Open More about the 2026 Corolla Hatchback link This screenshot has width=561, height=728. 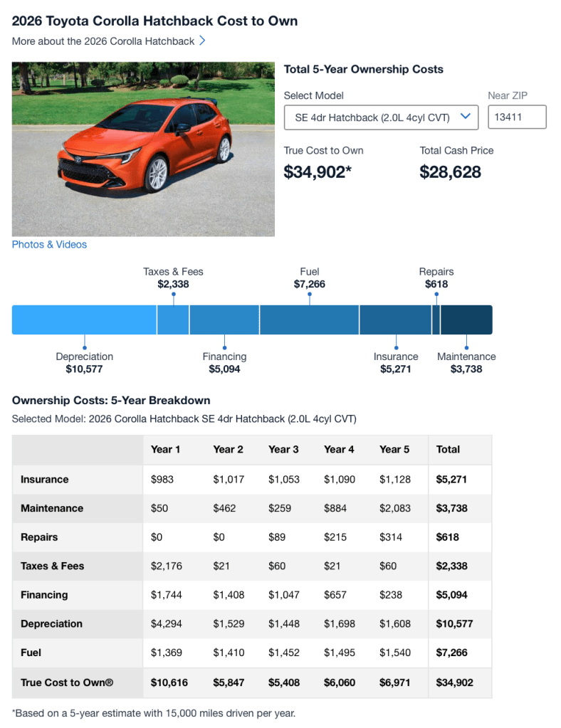coord(103,41)
